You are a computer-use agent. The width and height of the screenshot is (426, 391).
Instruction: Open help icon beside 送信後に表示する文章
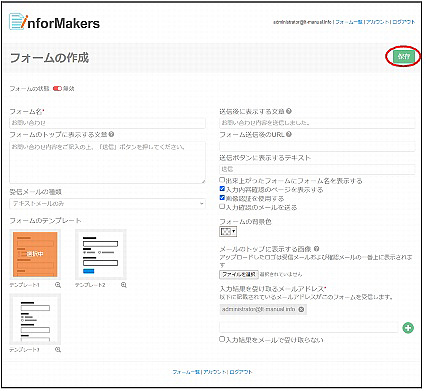click(289, 111)
